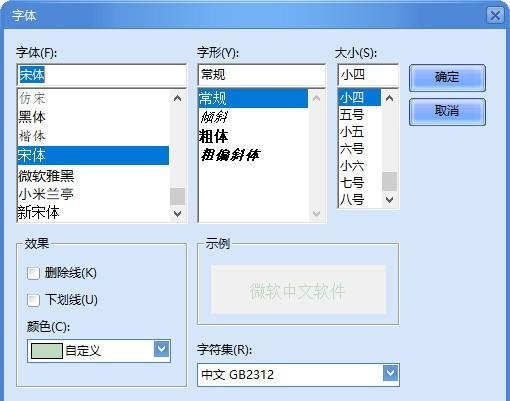Enable the 删除线(K) checkbox
510x401 pixels.
[x=33, y=274]
